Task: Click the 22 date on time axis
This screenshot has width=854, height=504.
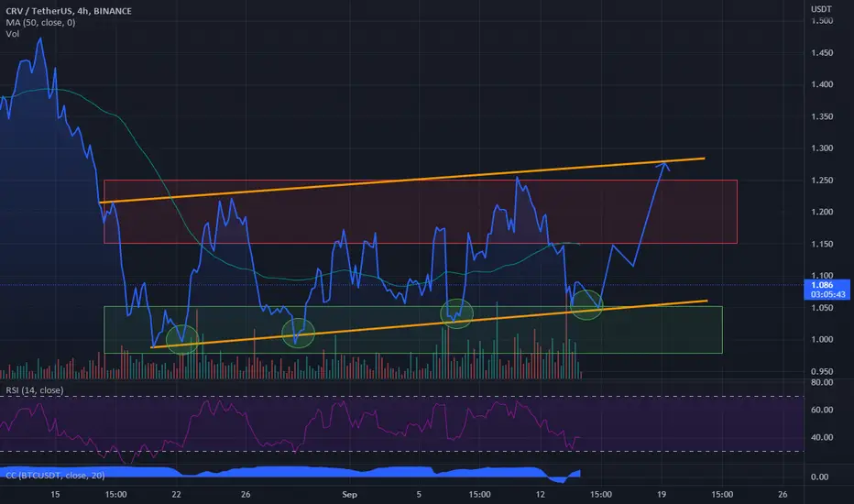Action: [x=176, y=494]
